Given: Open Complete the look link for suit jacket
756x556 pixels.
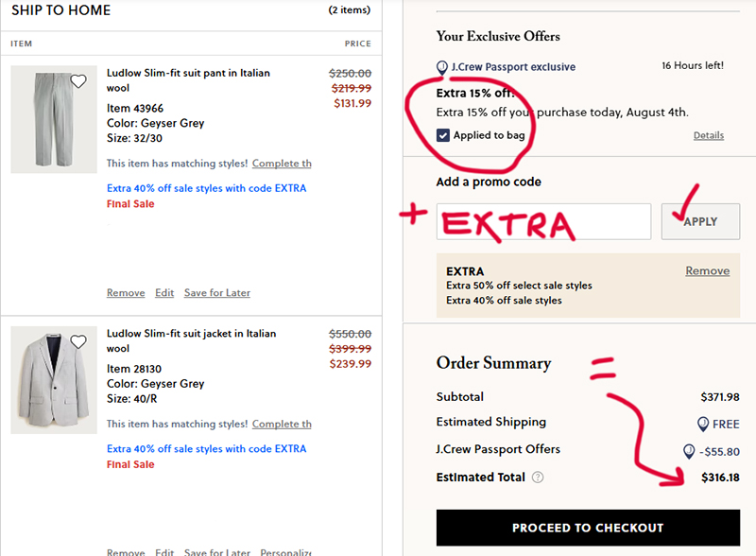Looking at the screenshot, I should [282, 424].
